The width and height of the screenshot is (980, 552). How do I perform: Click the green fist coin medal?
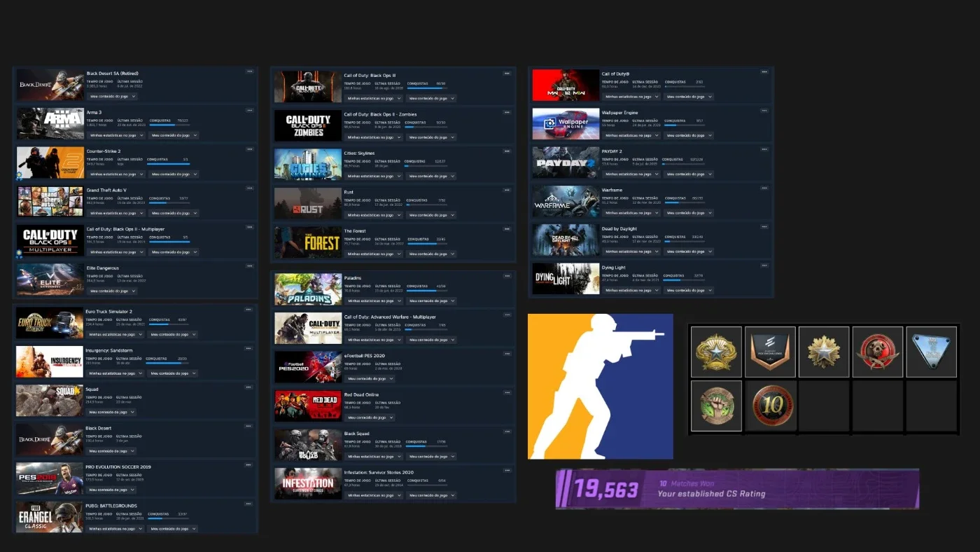[716, 406]
